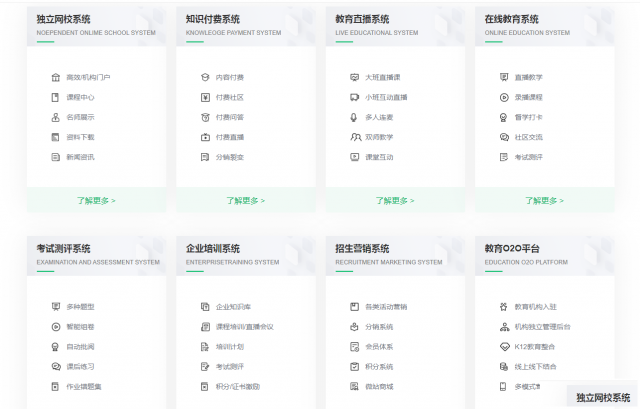This screenshot has height=409, width=640.
Task: Click the 社区交流 chat bubble icon
Action: tap(504, 137)
